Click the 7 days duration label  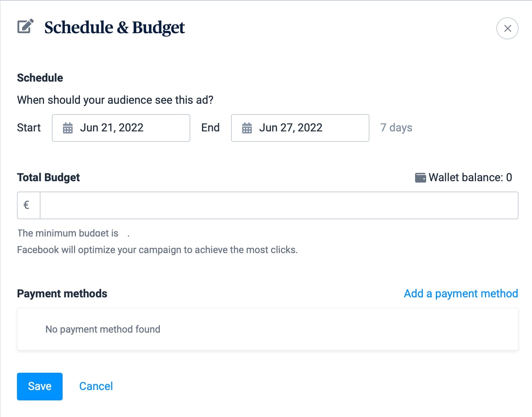(396, 128)
